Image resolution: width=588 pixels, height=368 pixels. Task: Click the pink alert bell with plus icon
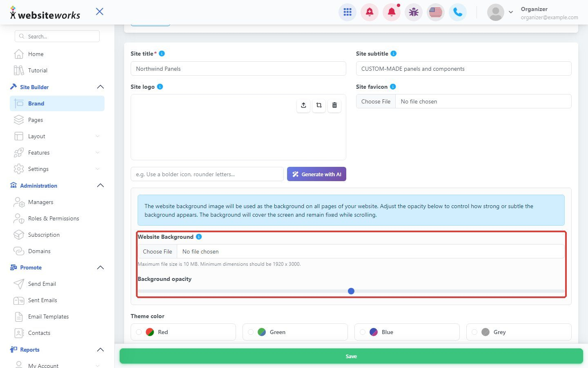tap(370, 12)
